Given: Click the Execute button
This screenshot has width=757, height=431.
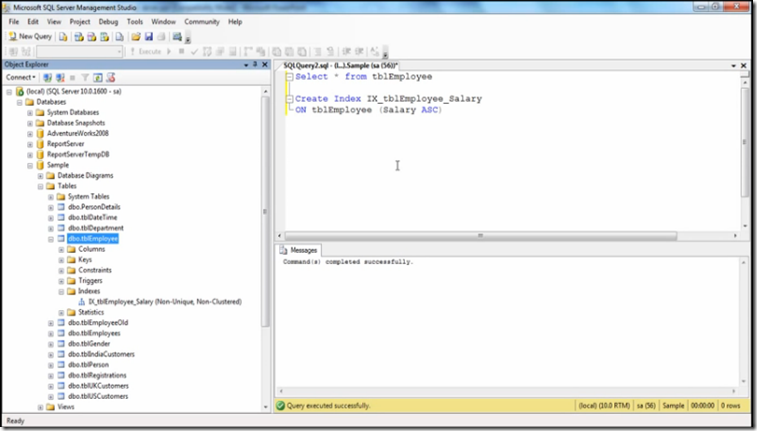Looking at the screenshot, I should coord(145,51).
